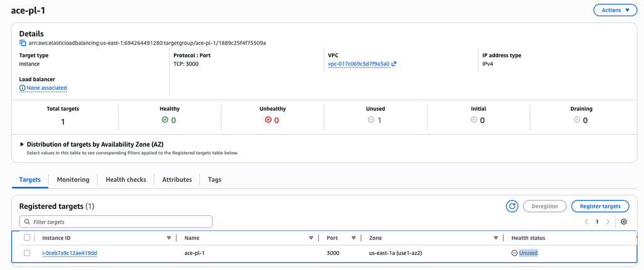
Task: Sort by Zone column arrow
Action: tap(496, 238)
